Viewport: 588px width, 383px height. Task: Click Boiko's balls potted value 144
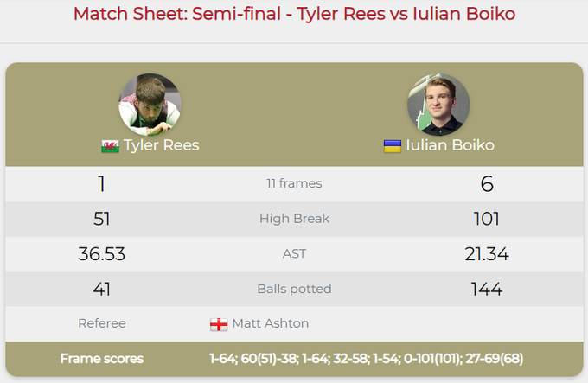[x=486, y=289]
